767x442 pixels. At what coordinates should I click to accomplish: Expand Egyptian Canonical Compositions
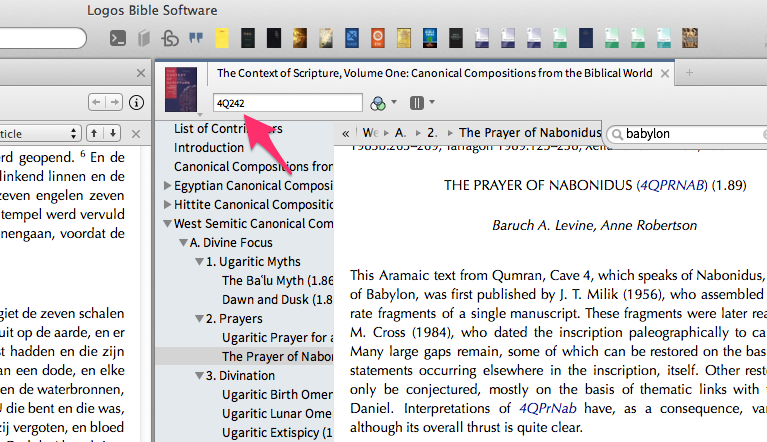(x=167, y=185)
